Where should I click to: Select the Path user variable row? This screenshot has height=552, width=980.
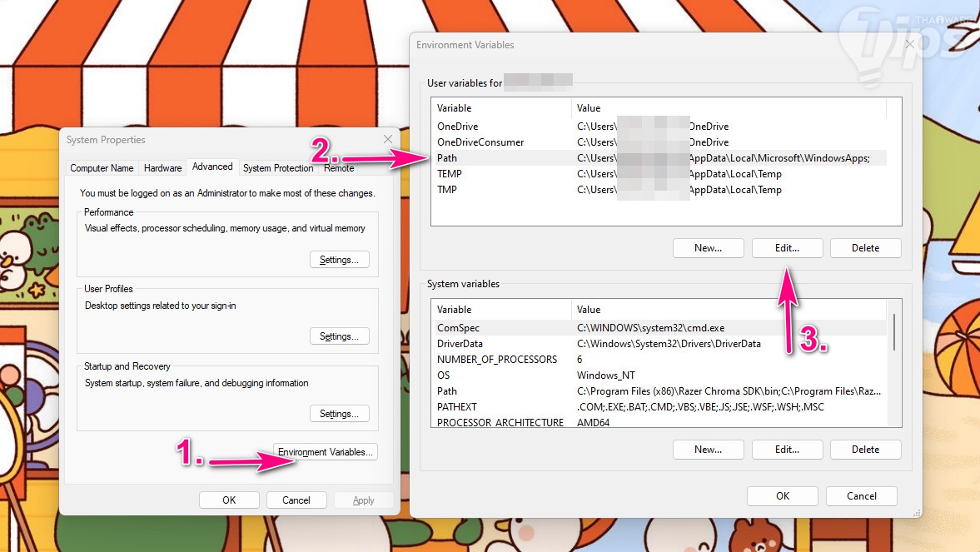659,158
